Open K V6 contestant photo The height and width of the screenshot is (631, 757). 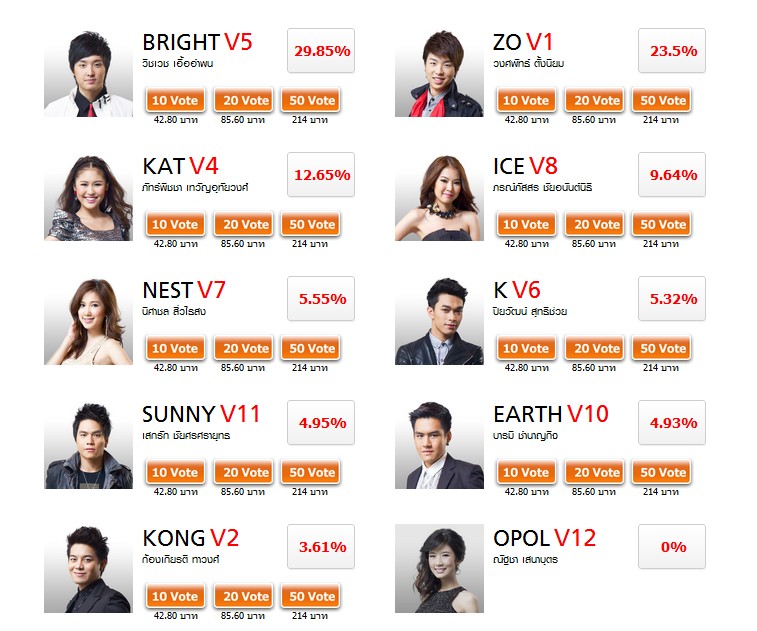[x=439, y=321]
